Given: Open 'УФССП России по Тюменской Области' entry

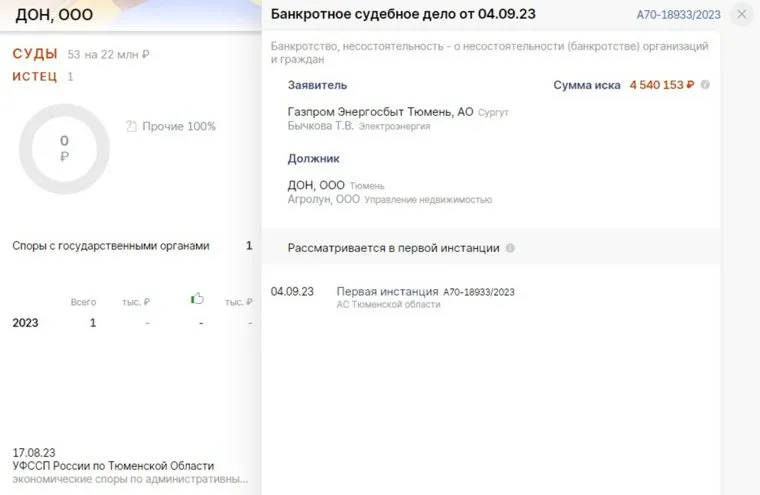Looking at the screenshot, I should click(113, 466).
